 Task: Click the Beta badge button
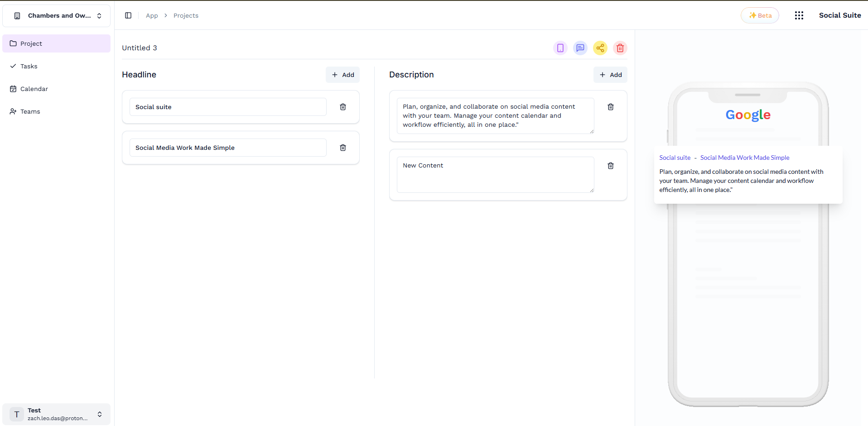[x=760, y=15]
